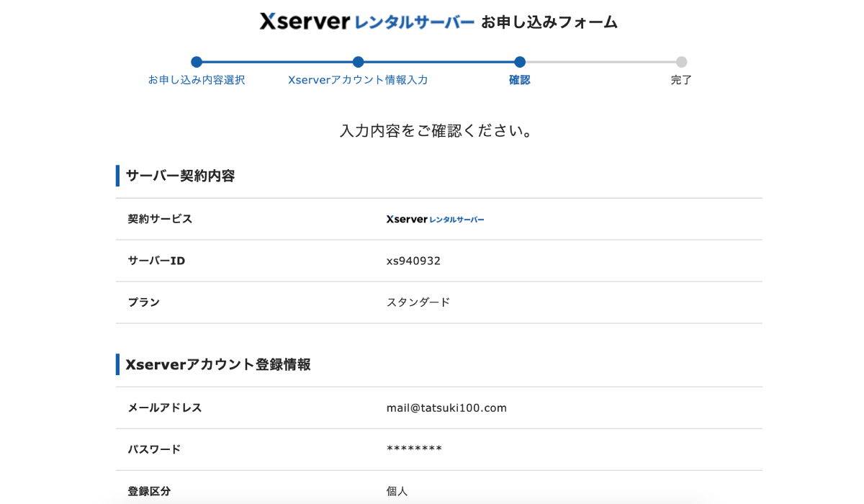Click the 完了 step label
Screen dimensions: 864x504
(x=681, y=80)
